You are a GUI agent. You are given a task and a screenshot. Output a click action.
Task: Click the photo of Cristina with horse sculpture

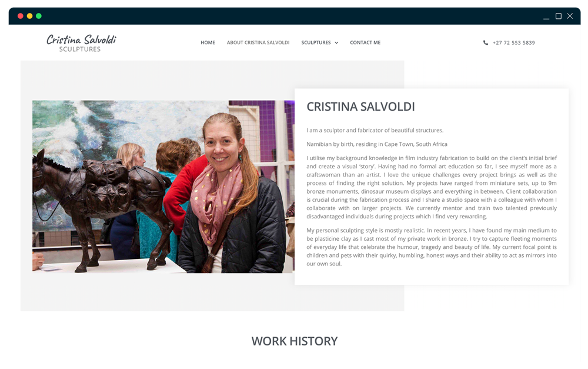[x=163, y=187]
